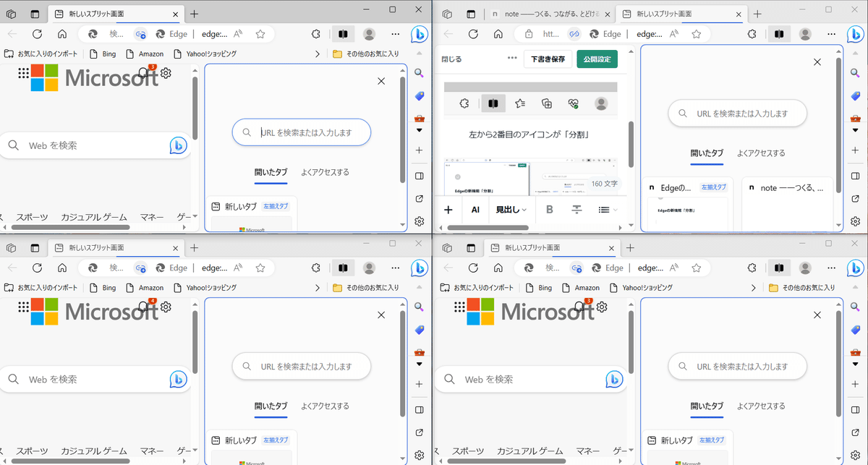This screenshot has height=465, width=868.
Task: Select 開いたタブ tab in top-right split pane
Action: point(707,153)
